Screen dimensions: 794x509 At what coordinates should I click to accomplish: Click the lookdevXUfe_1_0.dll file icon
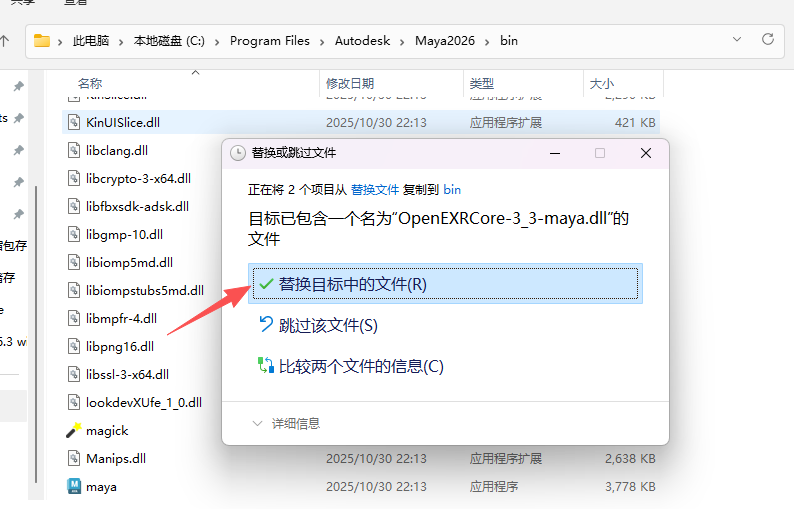pos(74,402)
